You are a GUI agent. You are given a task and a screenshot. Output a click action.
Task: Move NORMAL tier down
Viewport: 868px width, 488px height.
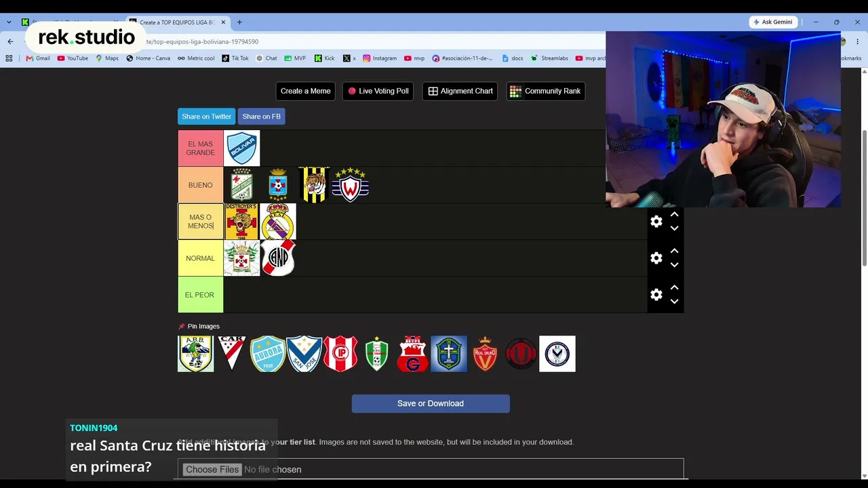coord(674,265)
